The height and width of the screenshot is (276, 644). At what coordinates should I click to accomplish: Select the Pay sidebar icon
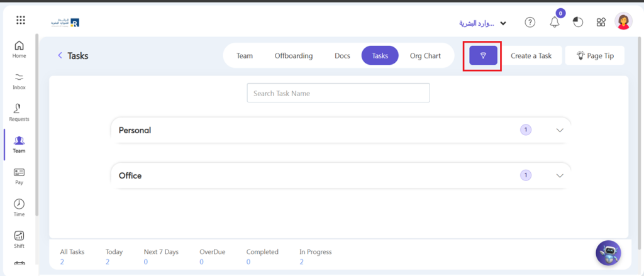coord(19,176)
